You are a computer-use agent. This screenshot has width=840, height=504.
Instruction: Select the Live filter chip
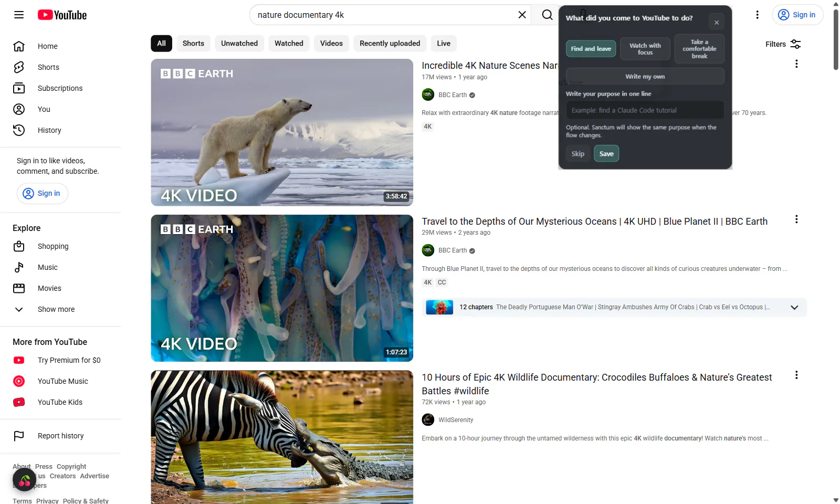pos(444,44)
